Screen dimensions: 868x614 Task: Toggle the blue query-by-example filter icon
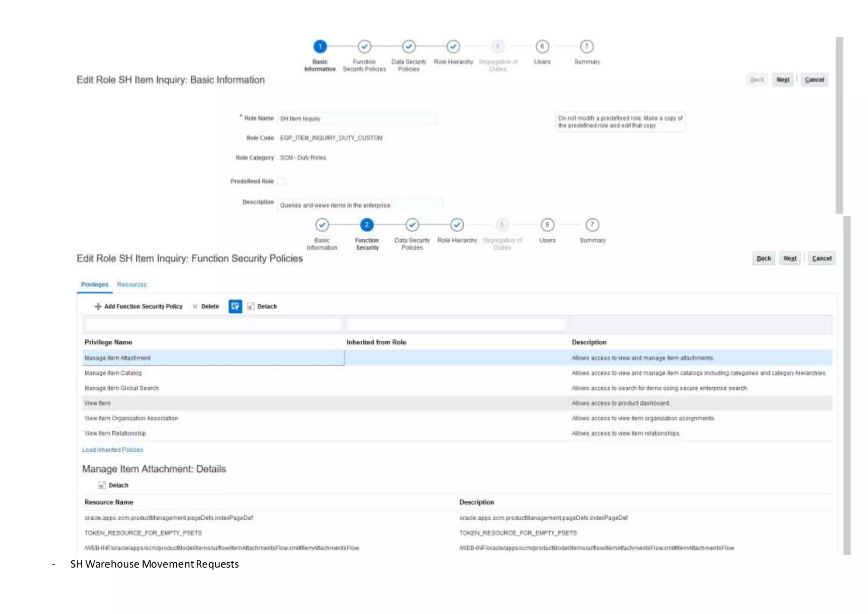pos(235,306)
